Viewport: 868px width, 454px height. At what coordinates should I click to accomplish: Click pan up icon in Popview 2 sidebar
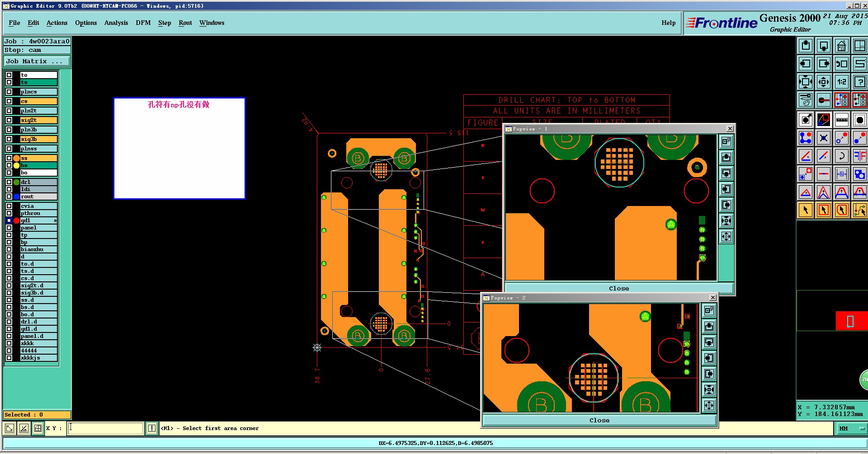[x=709, y=326]
